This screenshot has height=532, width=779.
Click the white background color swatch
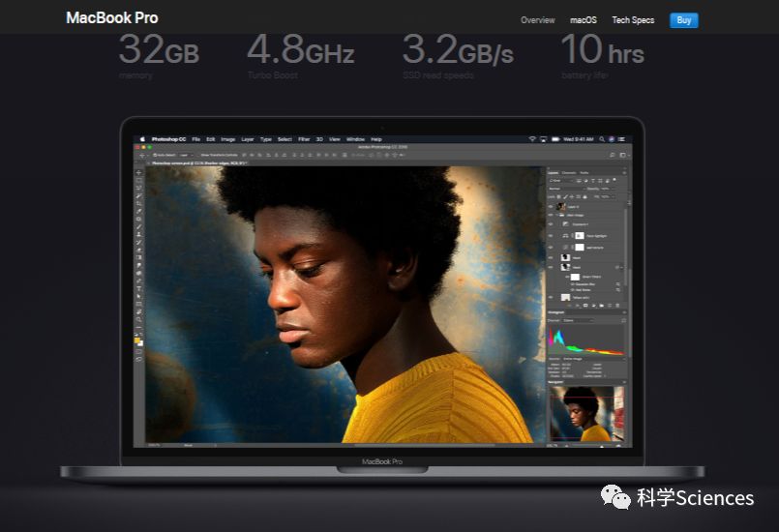(140, 343)
